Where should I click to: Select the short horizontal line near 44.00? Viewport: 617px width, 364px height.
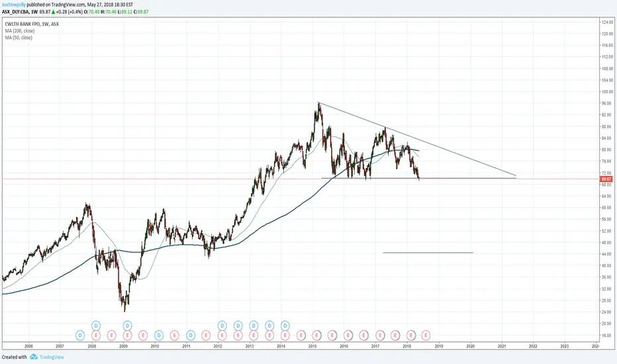[x=428, y=253]
